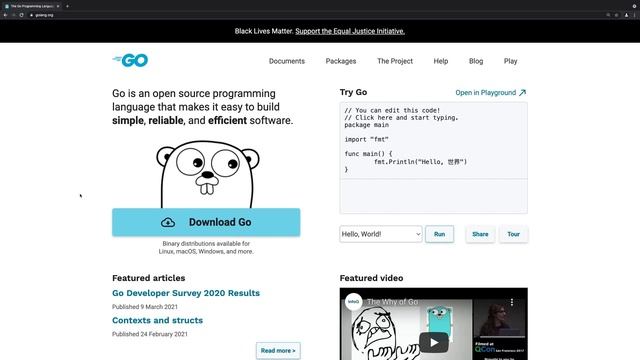Click The Go Programming Language browser tab
This screenshot has width=640, height=360.
[31, 6]
